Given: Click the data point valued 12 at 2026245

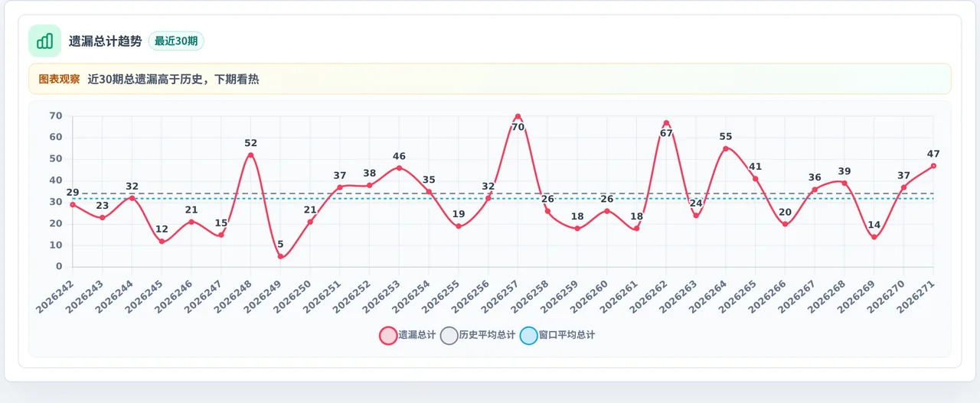Looking at the screenshot, I should point(162,242).
